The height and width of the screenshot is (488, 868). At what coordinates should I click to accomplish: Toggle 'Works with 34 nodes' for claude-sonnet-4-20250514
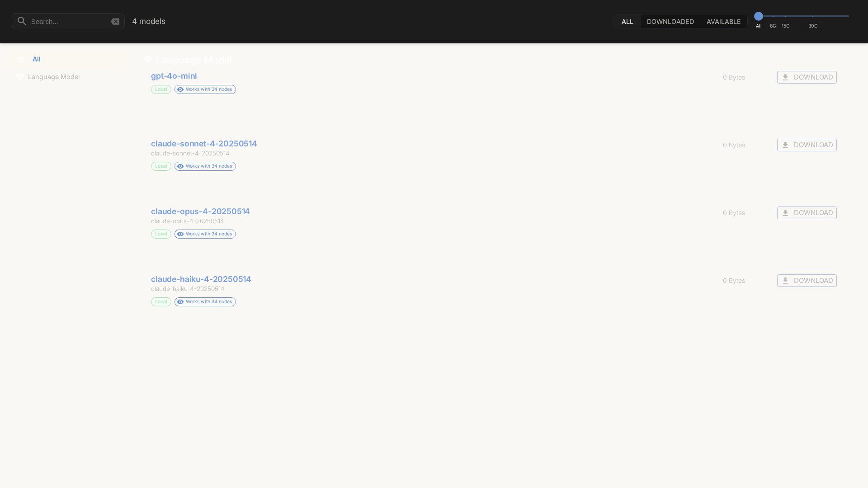coord(205,166)
